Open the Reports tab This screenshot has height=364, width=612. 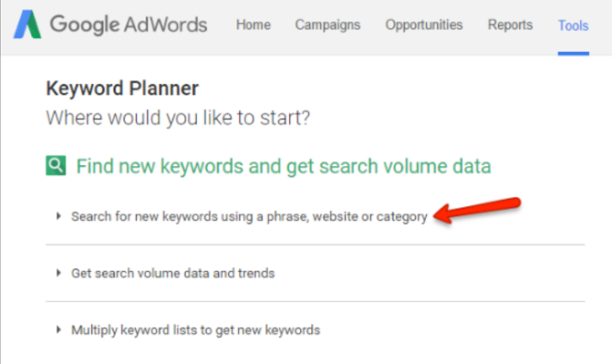(x=510, y=26)
